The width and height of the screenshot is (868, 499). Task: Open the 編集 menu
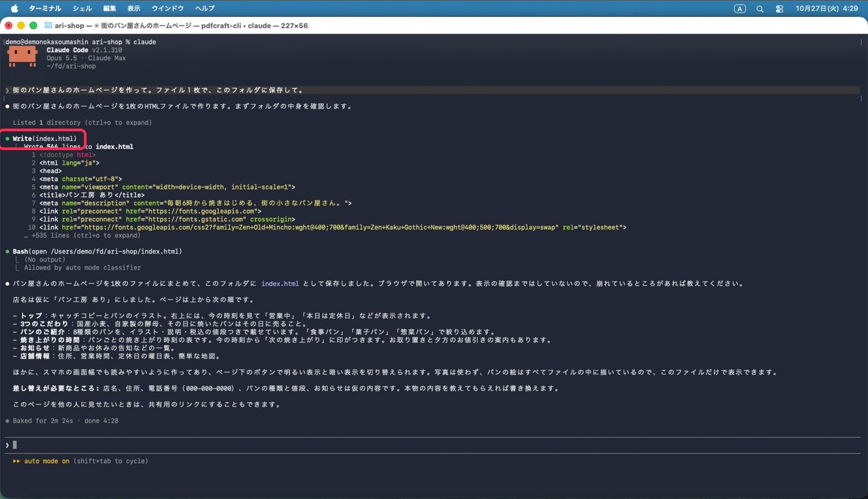tap(110, 8)
